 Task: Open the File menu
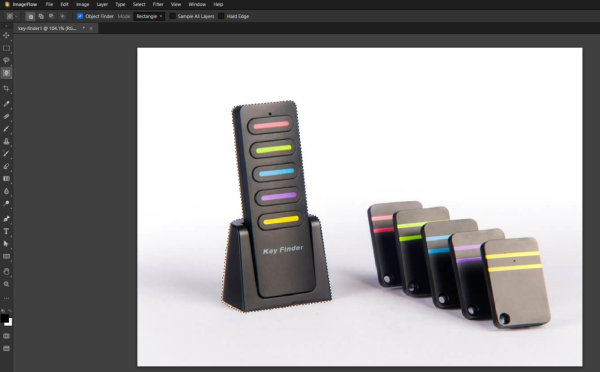point(49,4)
